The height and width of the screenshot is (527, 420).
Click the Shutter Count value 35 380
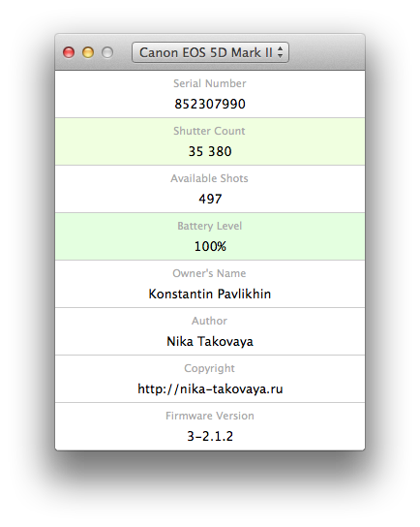click(210, 151)
